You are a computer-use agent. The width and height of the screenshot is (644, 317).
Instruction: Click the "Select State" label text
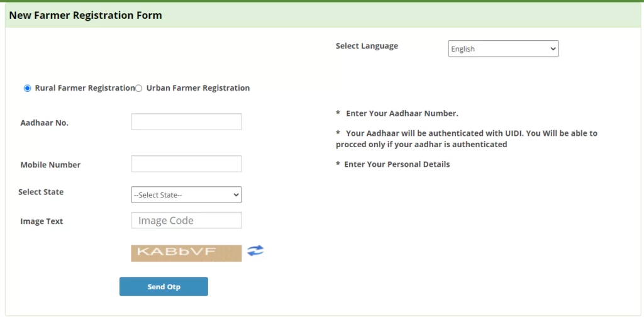click(x=41, y=192)
